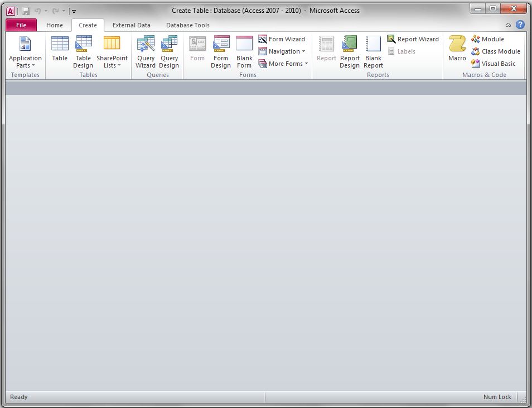Close the Microsoft Access window
Viewport: 532px width, 408px height.
514,8
